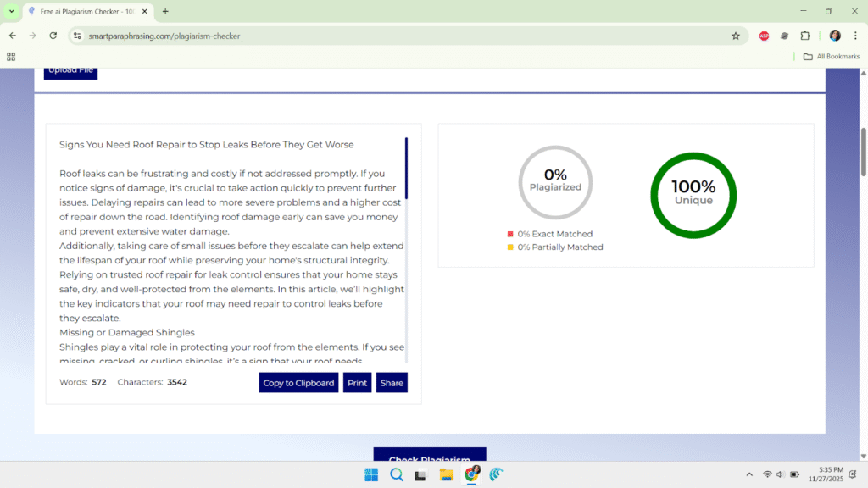The height and width of the screenshot is (488, 868).
Task: Reload the page with the refresh icon
Action: click(53, 36)
